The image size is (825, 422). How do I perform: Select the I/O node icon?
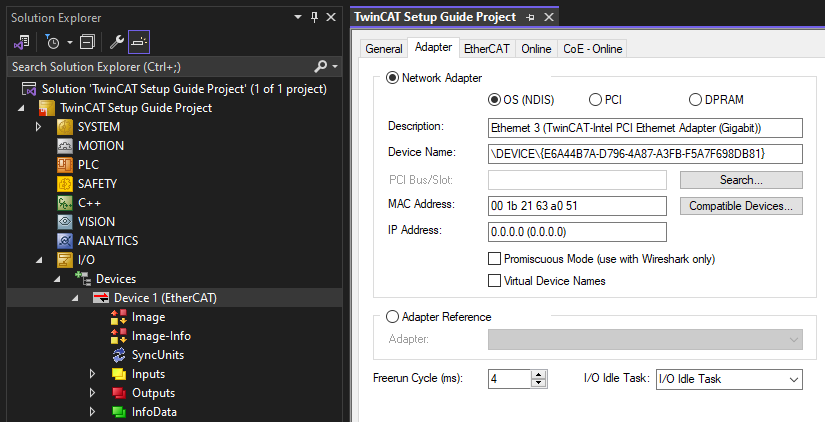65,259
